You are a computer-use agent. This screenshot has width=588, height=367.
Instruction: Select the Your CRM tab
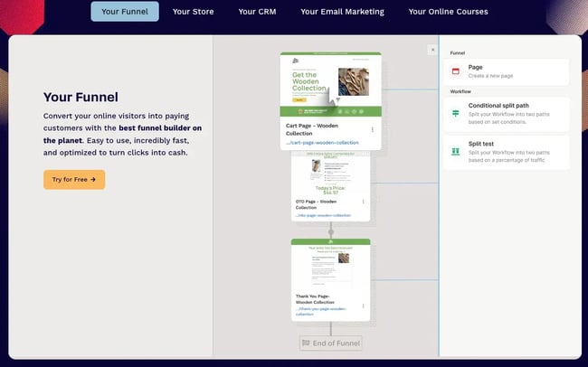(x=257, y=12)
